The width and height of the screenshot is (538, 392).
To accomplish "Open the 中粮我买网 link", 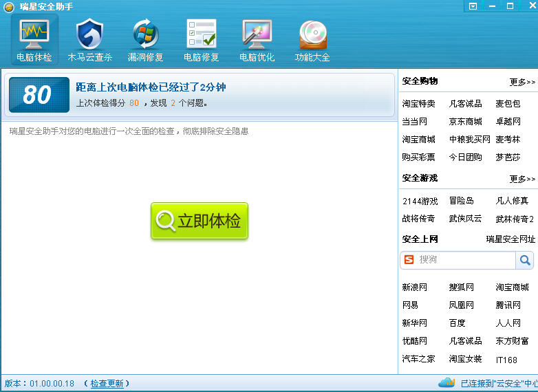I will pos(470,139).
